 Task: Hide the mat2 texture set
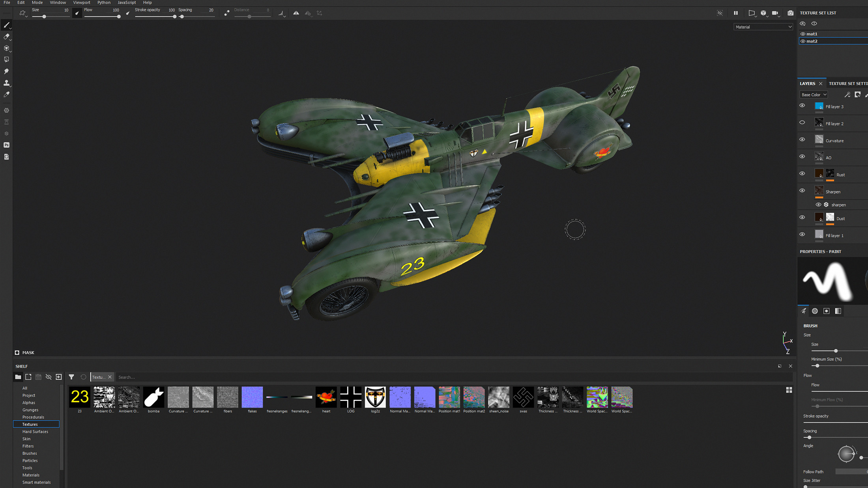click(x=803, y=41)
